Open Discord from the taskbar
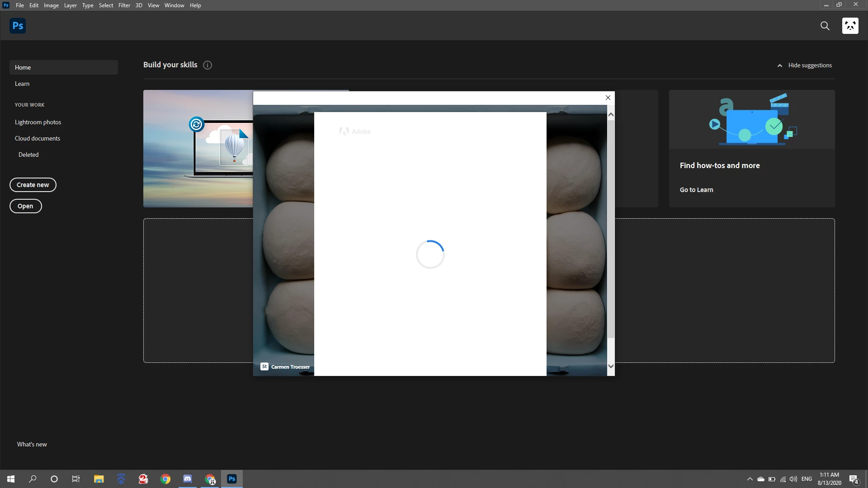The width and height of the screenshot is (868, 488). (188, 479)
